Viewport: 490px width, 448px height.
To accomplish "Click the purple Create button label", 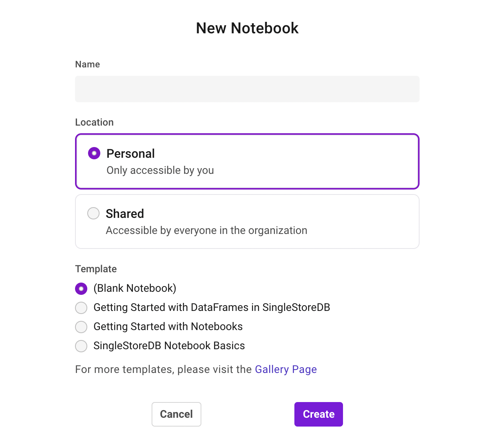I will [x=318, y=414].
